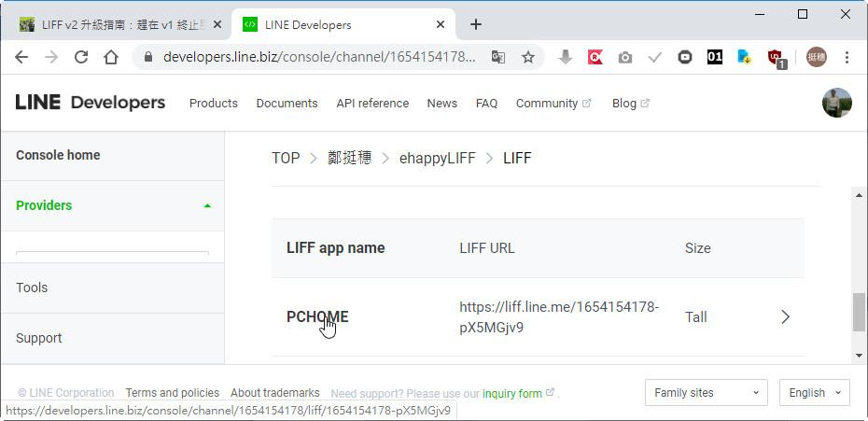Click the 鄭挺穗 provider breadcrumb
Screen dimensions: 868x421
pyautogui.click(x=349, y=159)
